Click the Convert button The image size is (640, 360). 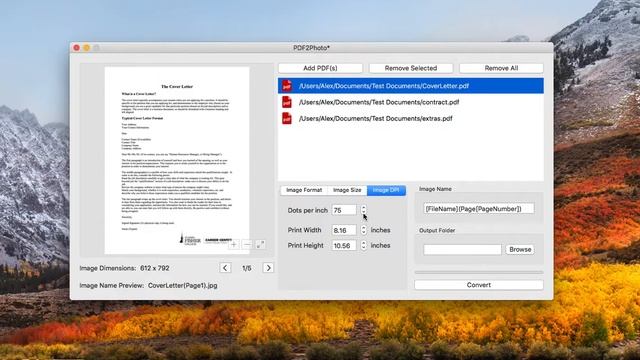(479, 285)
